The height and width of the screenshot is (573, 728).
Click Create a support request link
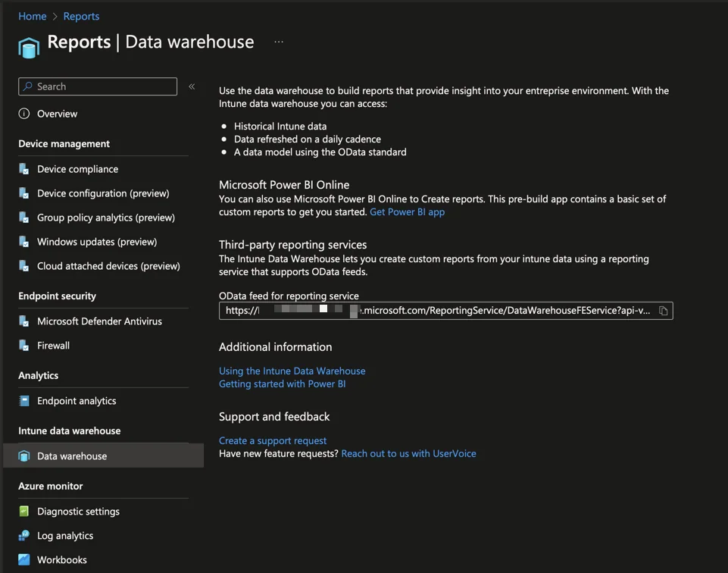point(273,440)
